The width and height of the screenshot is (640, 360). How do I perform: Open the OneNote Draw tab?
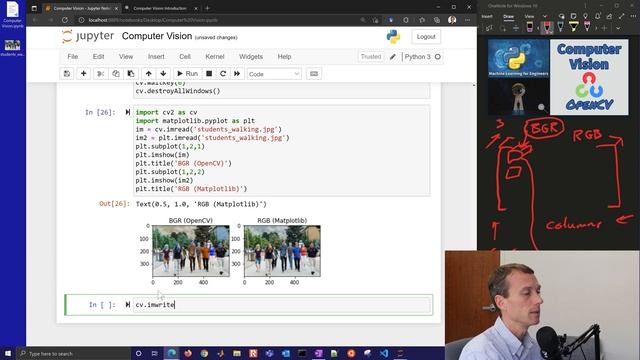pyautogui.click(x=509, y=16)
